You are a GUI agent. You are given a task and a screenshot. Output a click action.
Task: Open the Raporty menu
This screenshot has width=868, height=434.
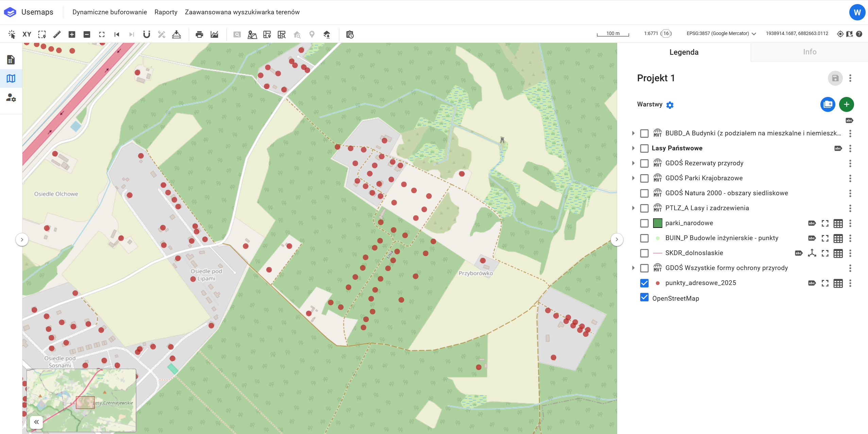pos(166,12)
